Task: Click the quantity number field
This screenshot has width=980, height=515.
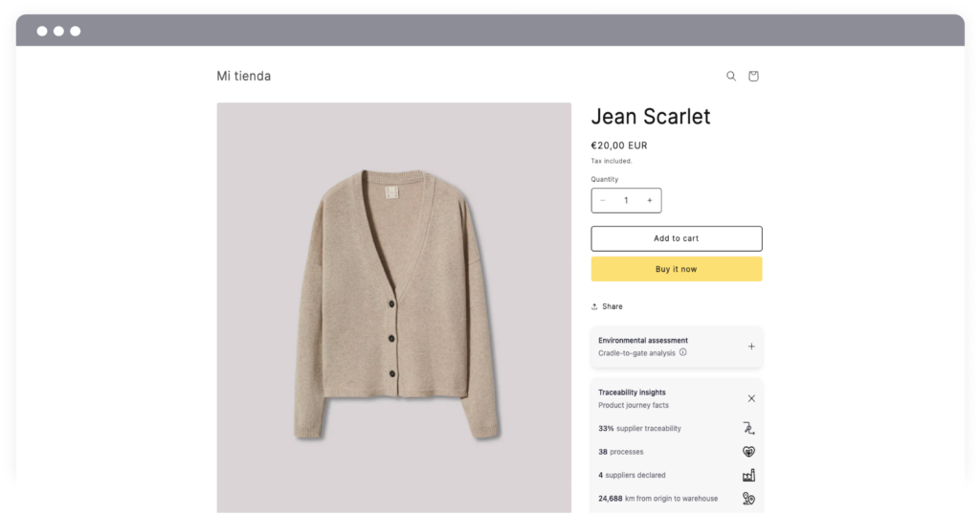Action: point(626,201)
